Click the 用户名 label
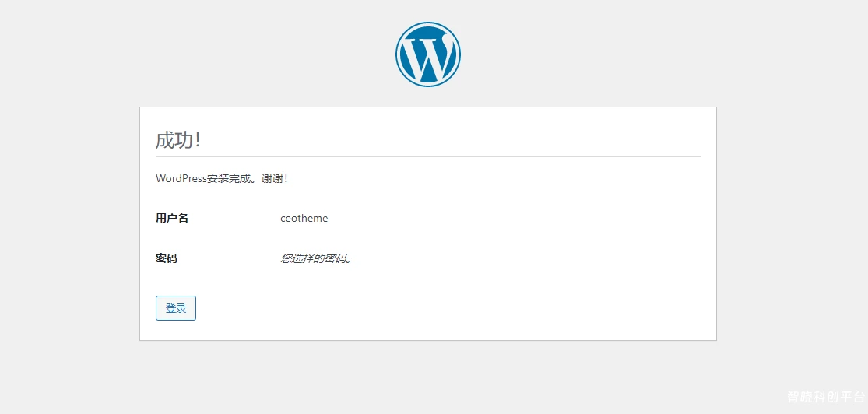868x414 pixels. click(x=172, y=218)
